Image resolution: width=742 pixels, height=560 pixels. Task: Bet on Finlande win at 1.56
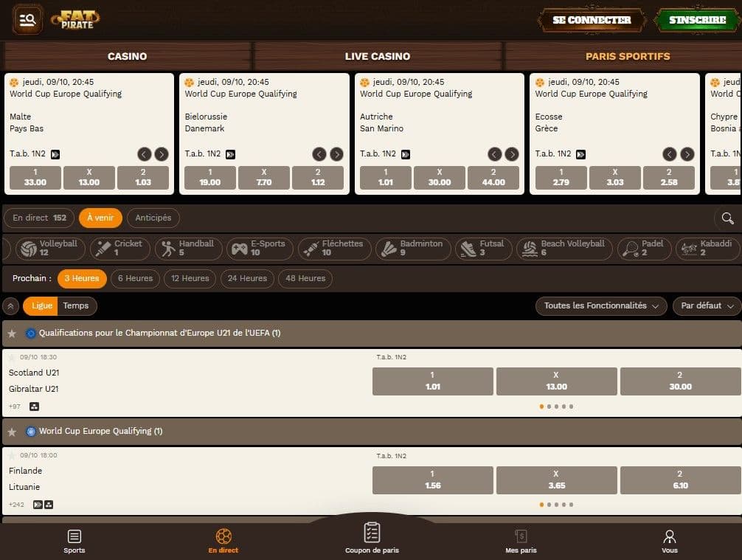[432, 480]
